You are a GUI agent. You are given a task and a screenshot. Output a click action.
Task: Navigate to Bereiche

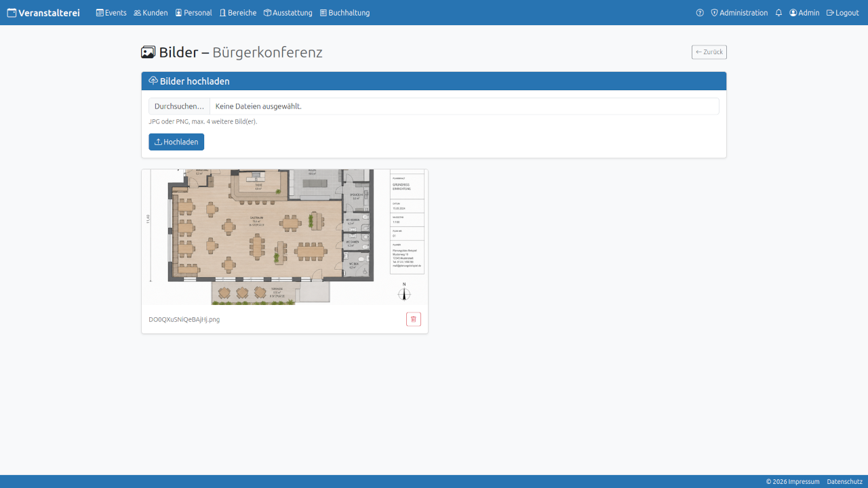[x=238, y=13]
